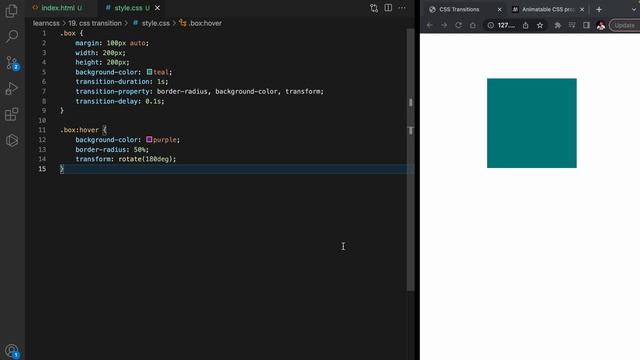Share this page from the address bar
This screenshot has height=360, width=640.
pos(526,25)
